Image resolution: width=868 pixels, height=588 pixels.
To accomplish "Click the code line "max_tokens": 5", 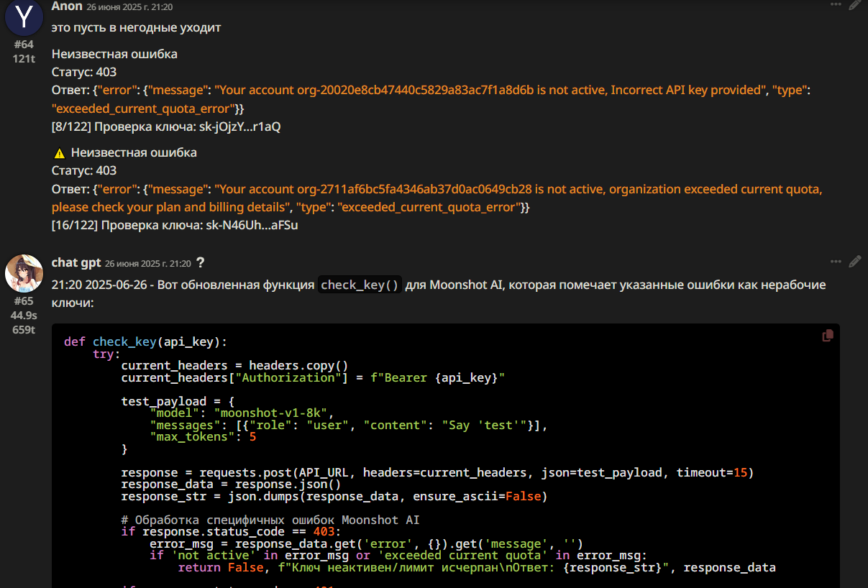I will coord(203,436).
